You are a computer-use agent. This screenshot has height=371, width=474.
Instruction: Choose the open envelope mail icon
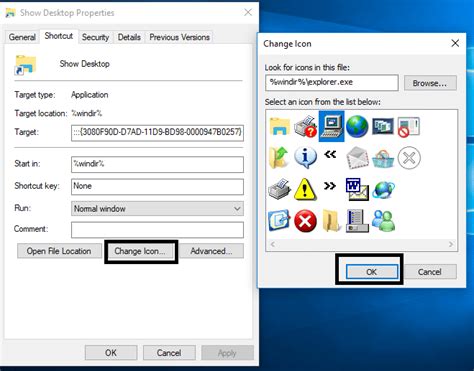click(357, 158)
